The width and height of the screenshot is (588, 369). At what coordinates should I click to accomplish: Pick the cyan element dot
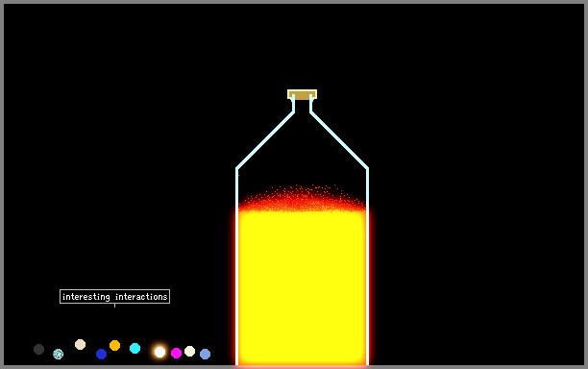click(135, 348)
